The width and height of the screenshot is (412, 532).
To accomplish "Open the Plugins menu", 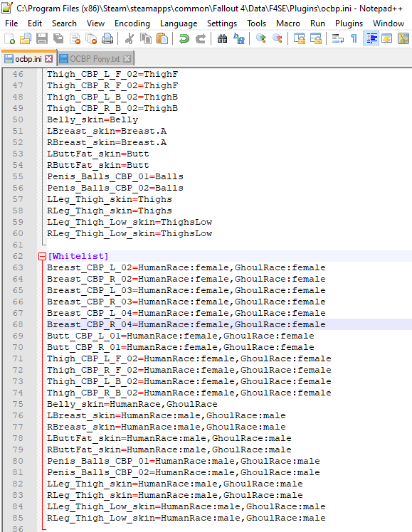I will click(349, 23).
